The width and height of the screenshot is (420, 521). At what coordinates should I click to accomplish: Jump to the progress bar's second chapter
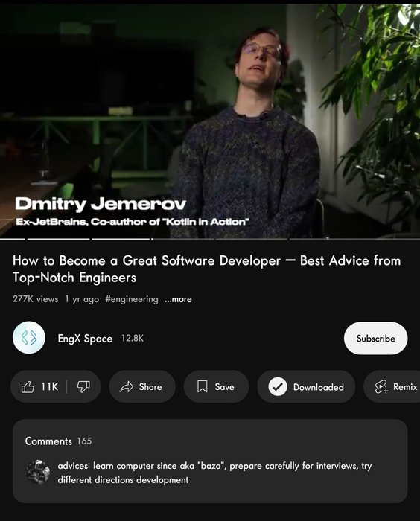(x=59, y=239)
